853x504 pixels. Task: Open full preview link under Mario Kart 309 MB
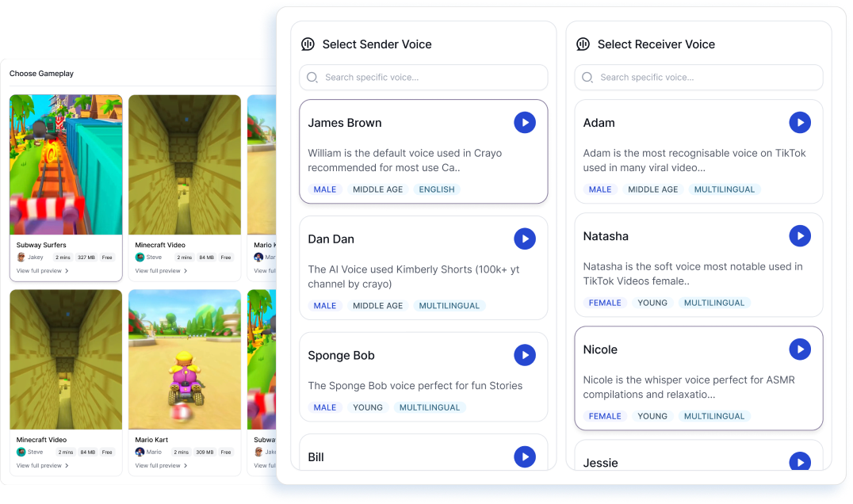tap(161, 465)
